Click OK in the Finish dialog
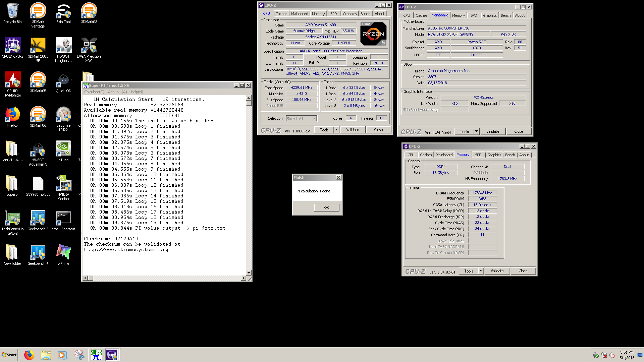 (326, 207)
